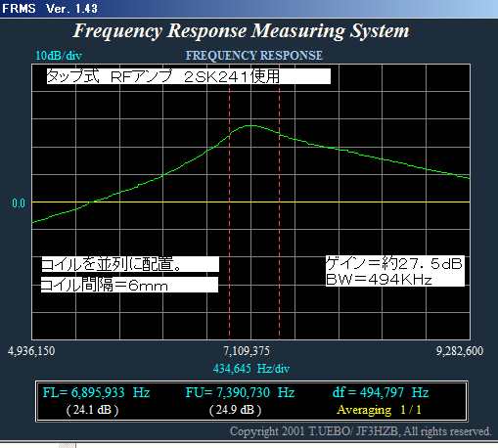Click the 0.0 axis label
498x448 pixels.
19,203
